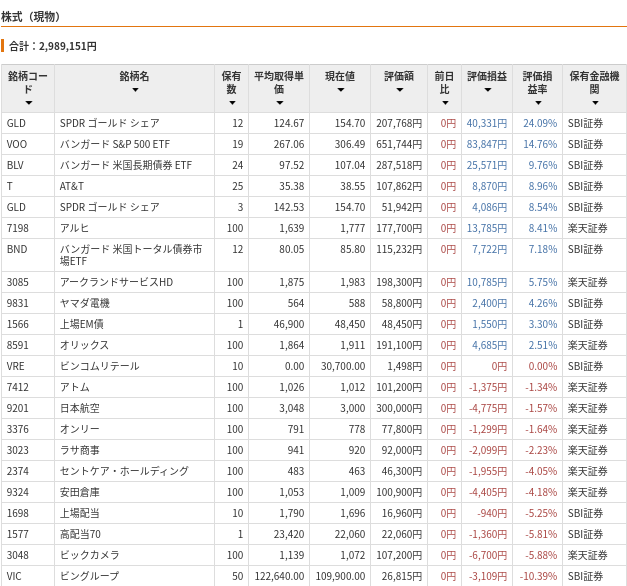The image size is (627, 586).
Task: Click the AT&T stock name
Action: 72,186
